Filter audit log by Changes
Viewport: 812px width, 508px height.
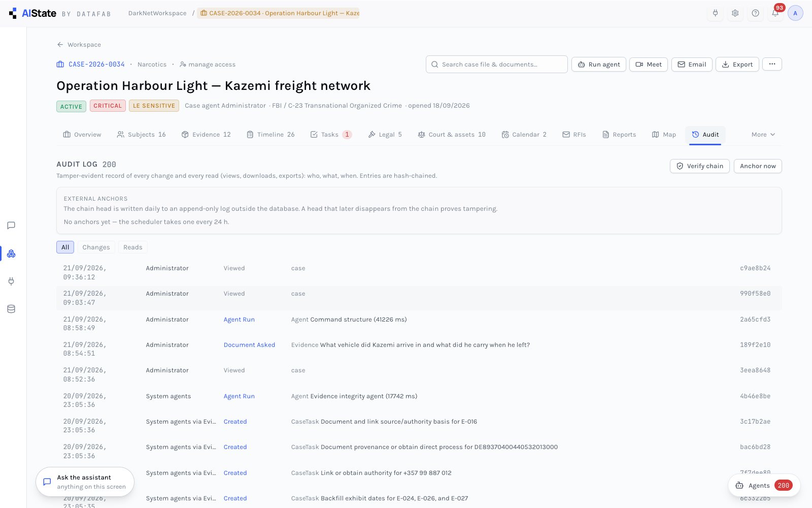tap(96, 247)
